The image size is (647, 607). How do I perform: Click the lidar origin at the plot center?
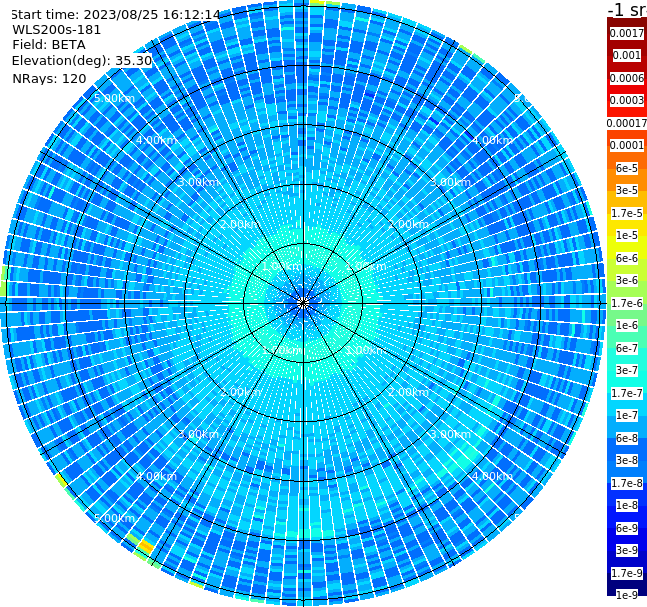(x=303, y=303)
